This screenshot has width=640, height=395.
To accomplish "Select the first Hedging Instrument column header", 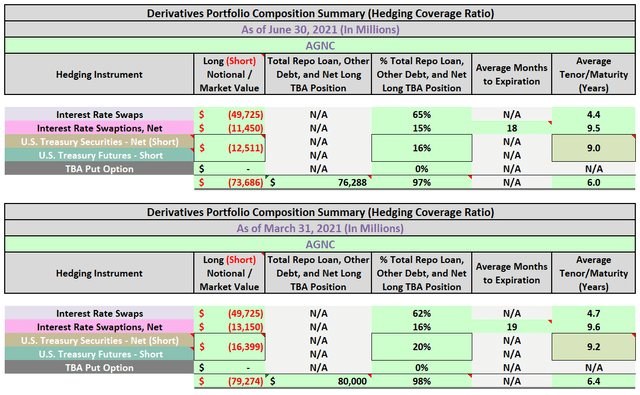I will click(x=99, y=75).
